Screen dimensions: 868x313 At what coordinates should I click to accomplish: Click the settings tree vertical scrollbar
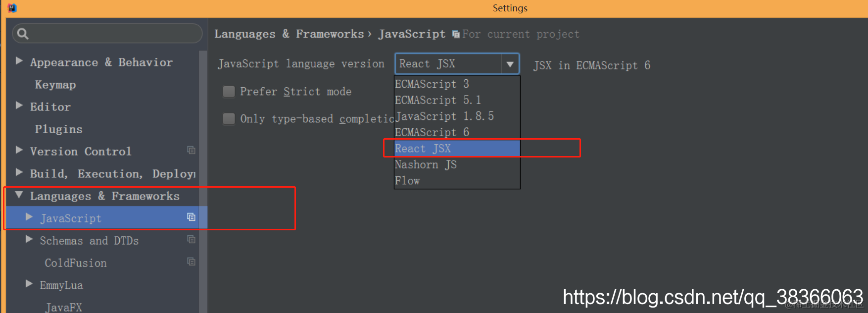(x=203, y=181)
